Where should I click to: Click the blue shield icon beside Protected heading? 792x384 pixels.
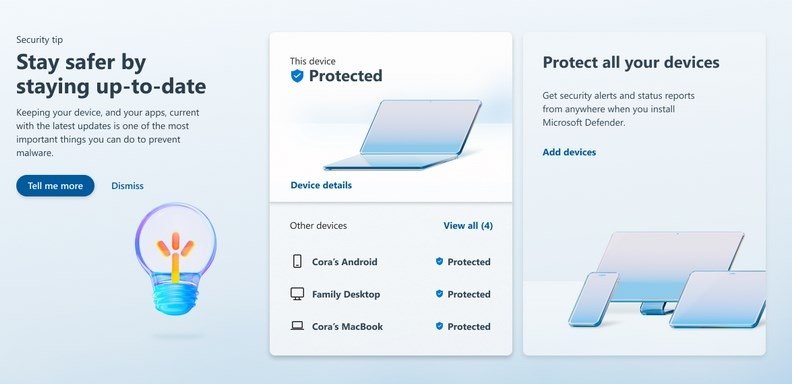coord(297,76)
